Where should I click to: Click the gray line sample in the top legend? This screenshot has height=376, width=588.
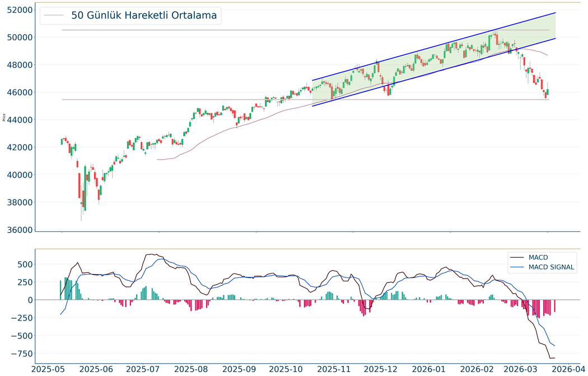click(54, 16)
